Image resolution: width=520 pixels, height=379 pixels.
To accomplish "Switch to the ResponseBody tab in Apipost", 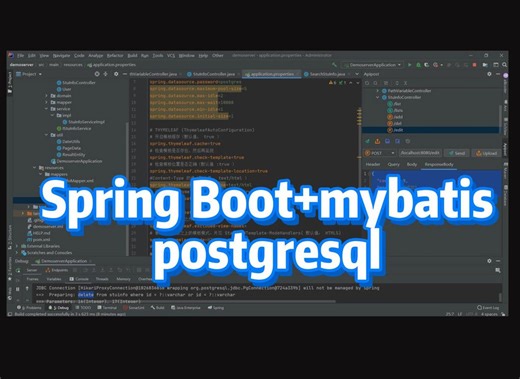I will [x=439, y=164].
